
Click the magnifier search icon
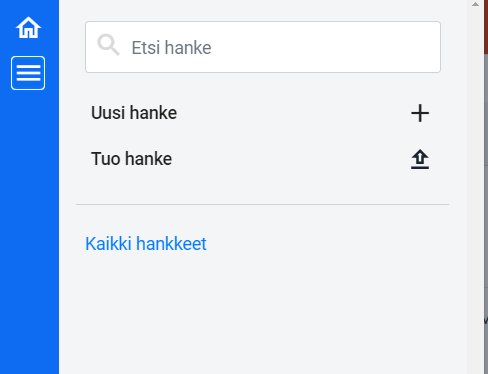pyautogui.click(x=108, y=45)
